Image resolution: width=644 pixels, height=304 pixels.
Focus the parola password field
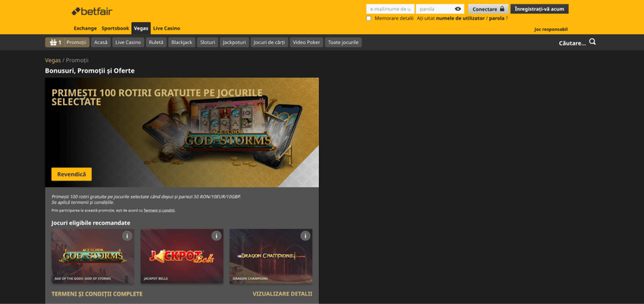[440, 8]
